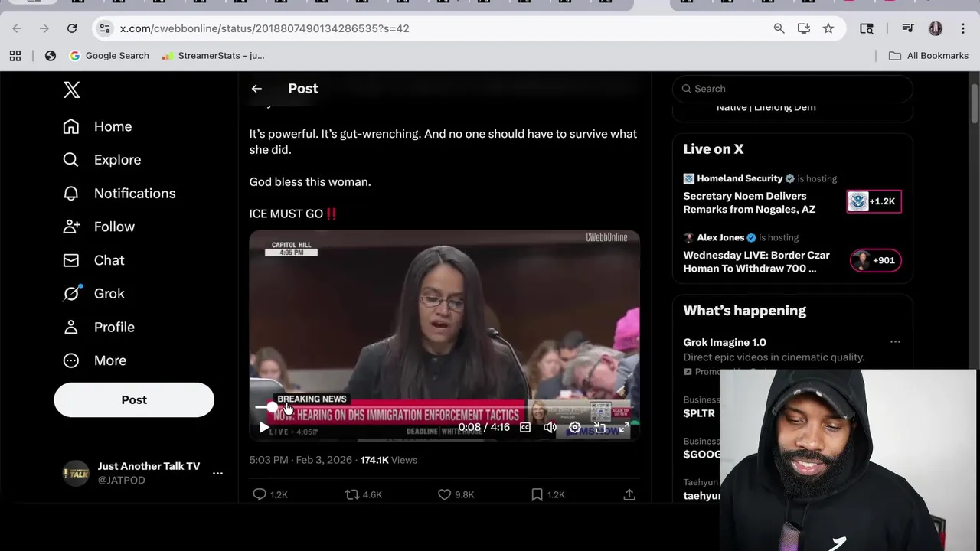
Task: Reload the page
Action: click(72, 28)
